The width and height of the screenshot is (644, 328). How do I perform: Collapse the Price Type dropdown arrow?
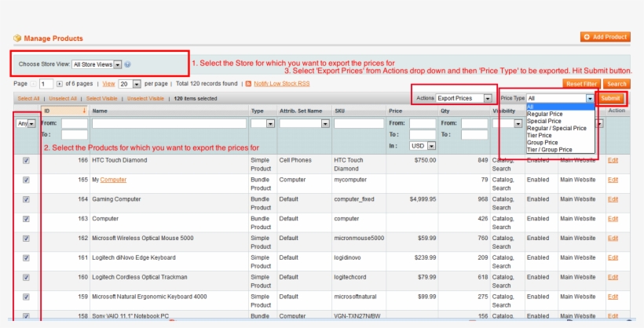[x=590, y=98]
